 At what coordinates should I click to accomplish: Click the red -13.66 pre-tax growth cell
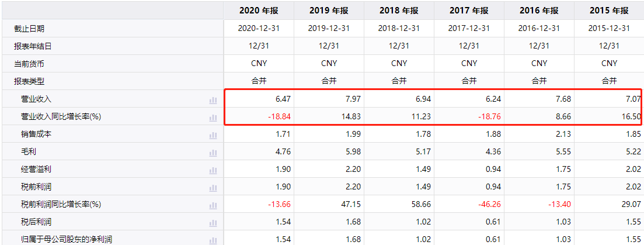tap(279, 204)
